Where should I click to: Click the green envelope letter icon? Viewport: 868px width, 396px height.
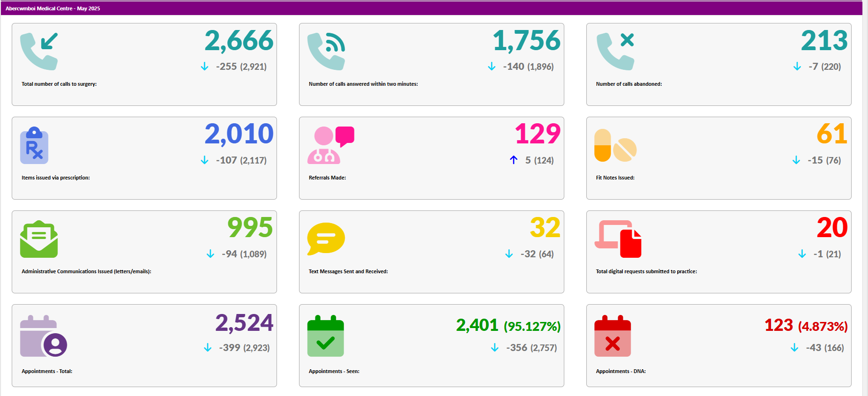tap(39, 239)
